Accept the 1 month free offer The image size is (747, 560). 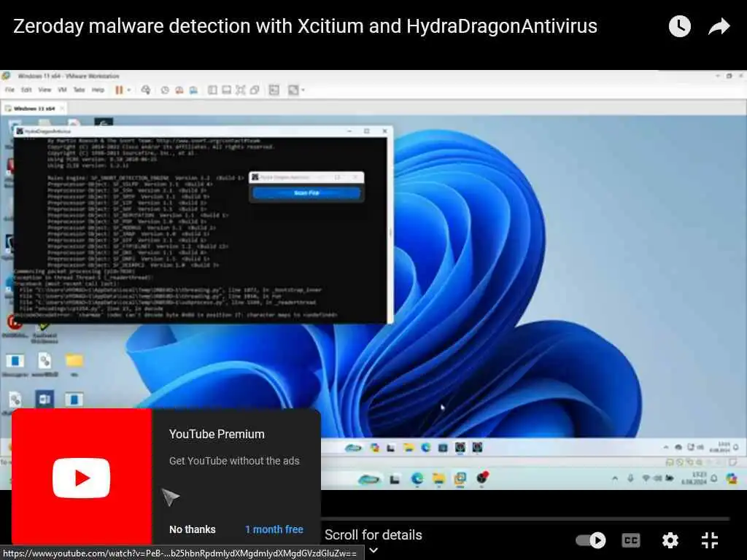click(x=274, y=529)
